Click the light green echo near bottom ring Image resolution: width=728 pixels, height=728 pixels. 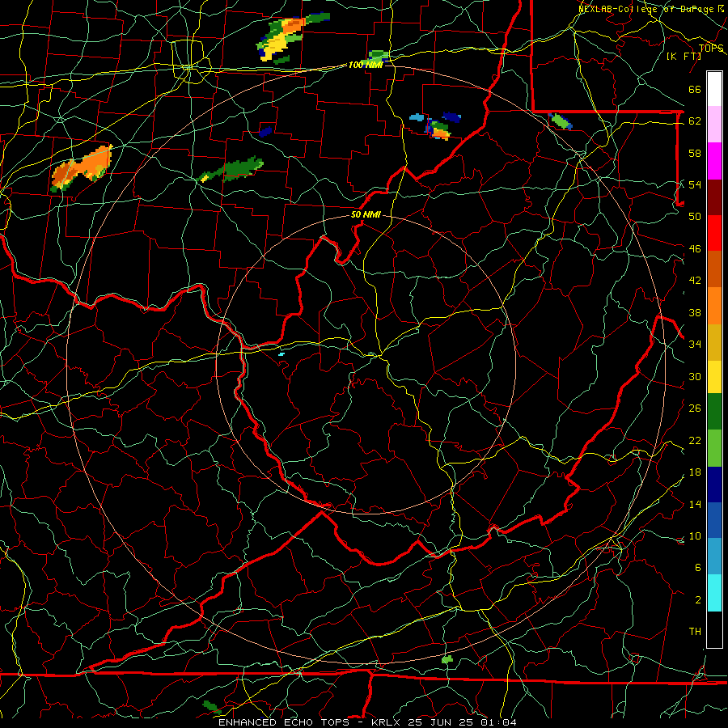(x=447, y=659)
